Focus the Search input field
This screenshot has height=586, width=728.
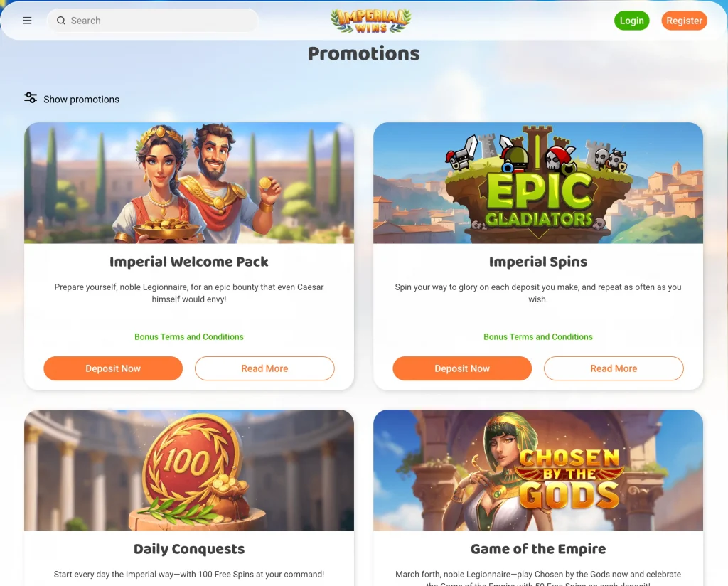(x=152, y=21)
